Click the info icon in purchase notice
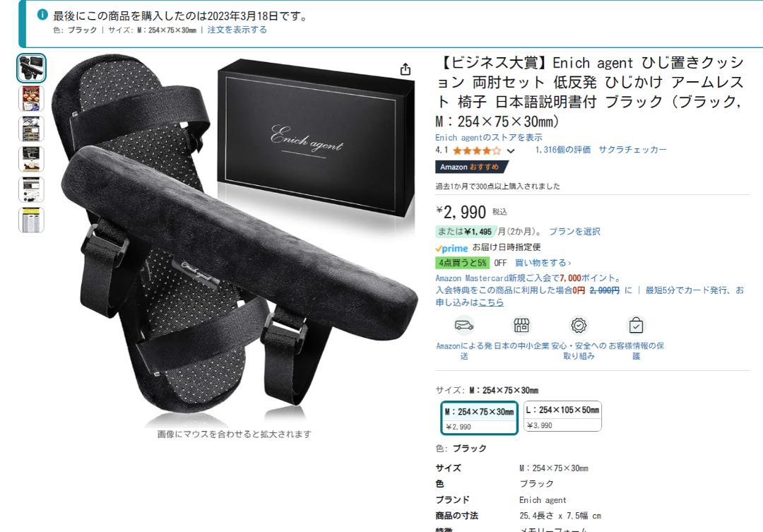This screenshot has width=763, height=532. pos(43,15)
